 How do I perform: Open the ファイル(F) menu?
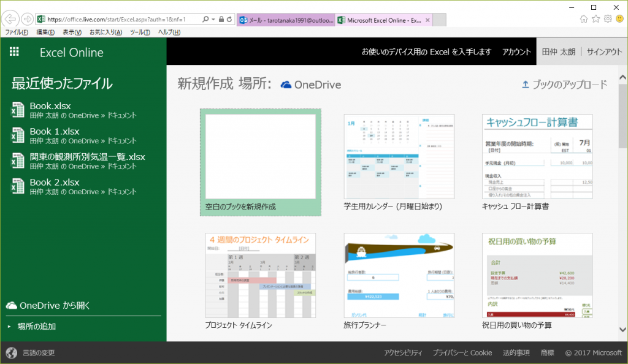[x=17, y=32]
